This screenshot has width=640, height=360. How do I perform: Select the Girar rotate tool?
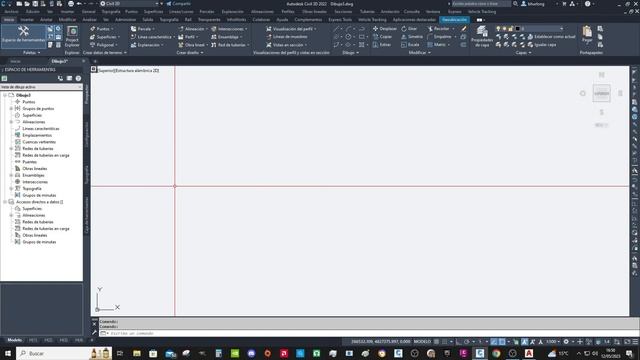pos(409,29)
